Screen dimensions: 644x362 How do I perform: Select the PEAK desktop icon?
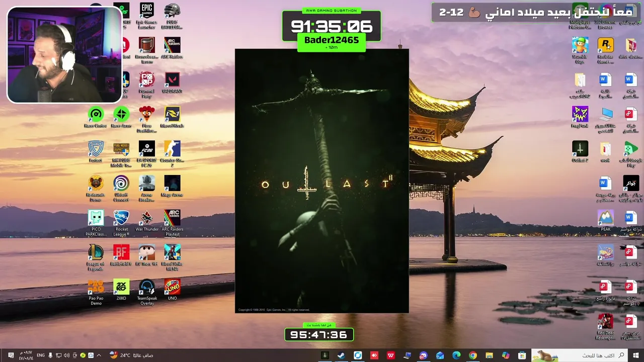605,221
